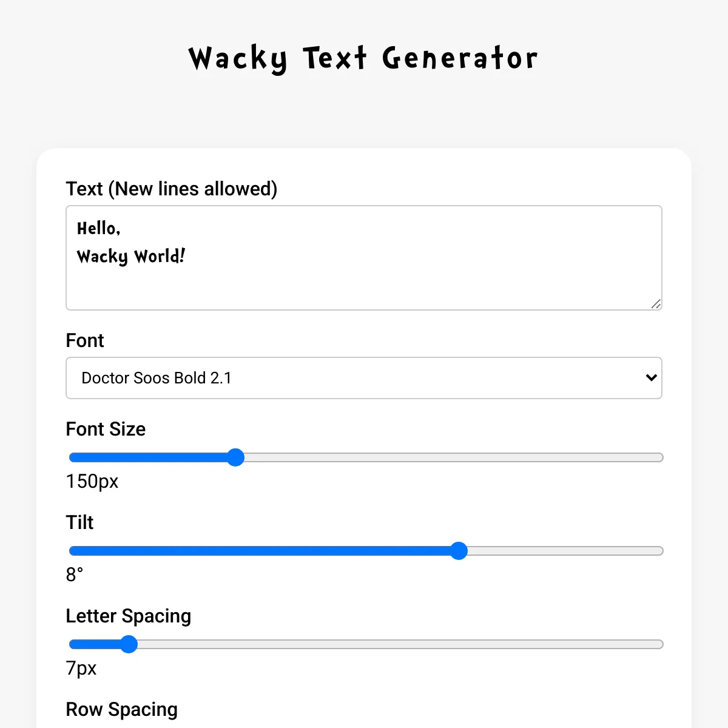Open the Doctor Soos Bold 2.1 font selector
728x728 pixels.
pos(364,378)
